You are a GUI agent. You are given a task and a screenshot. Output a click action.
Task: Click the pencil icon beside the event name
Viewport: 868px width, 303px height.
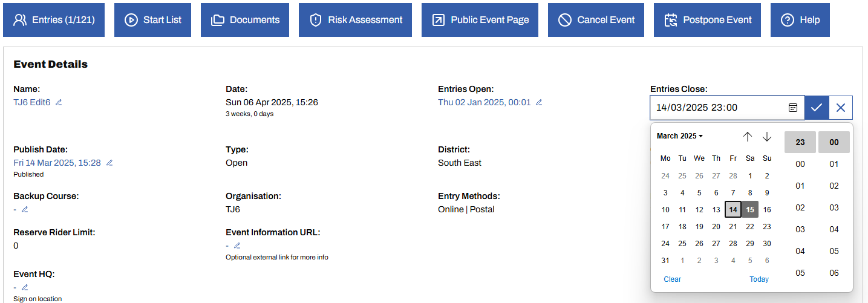tap(59, 102)
